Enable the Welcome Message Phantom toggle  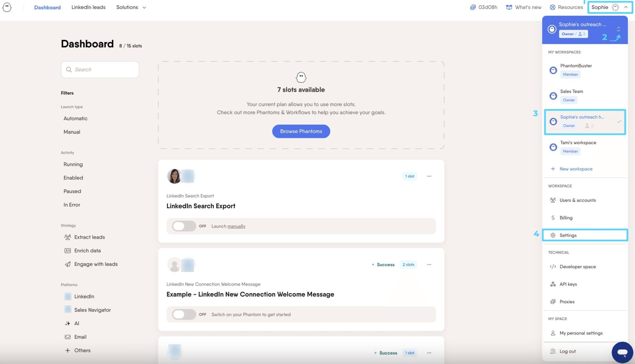tap(184, 314)
